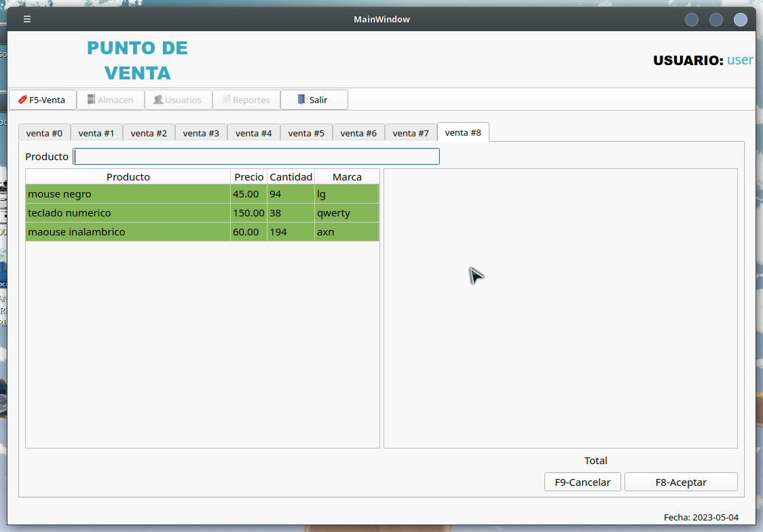Select the teclado numerico product row
Screen dimensions: 763x532
202,213
